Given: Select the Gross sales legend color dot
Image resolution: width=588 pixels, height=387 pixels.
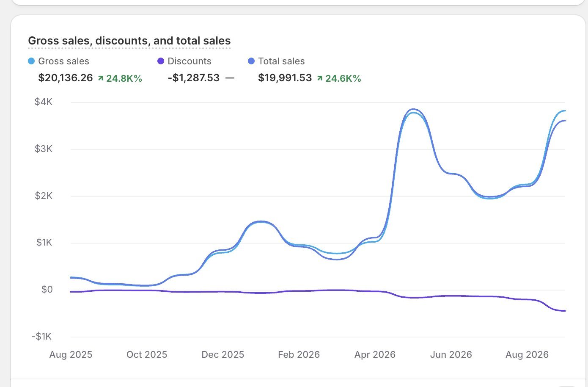Looking at the screenshot, I should click(31, 61).
